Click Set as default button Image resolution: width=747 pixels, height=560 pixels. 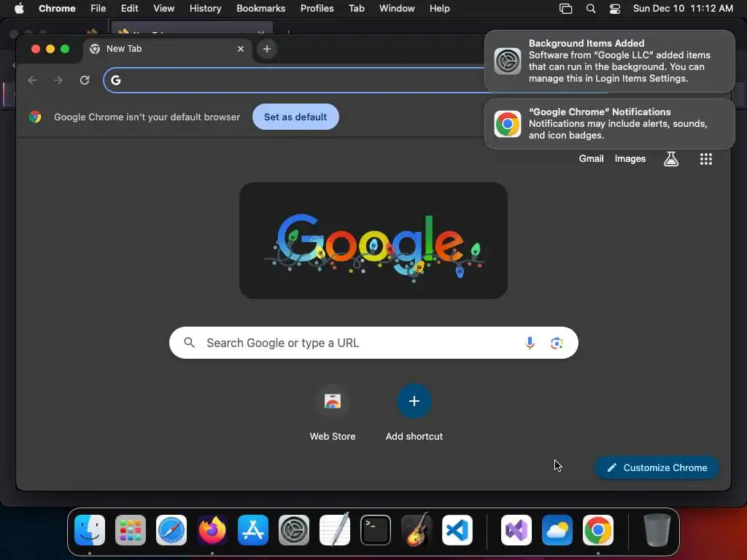pyautogui.click(x=295, y=117)
